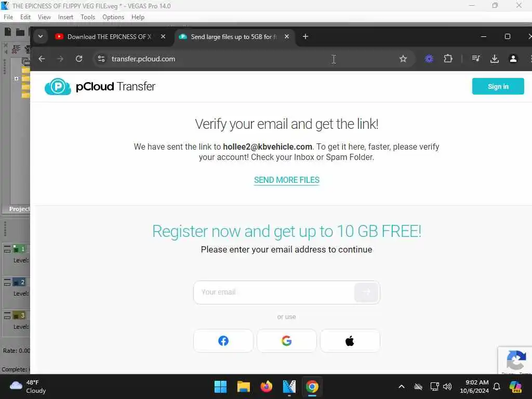
Task: Open the Chrome profile icon
Action: tap(513, 59)
